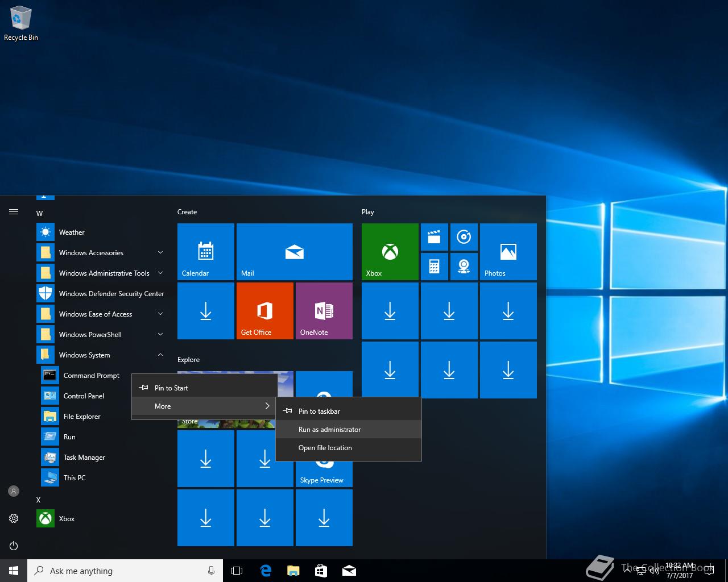728x582 pixels.
Task: Click the W letter group header
Action: pos(39,213)
